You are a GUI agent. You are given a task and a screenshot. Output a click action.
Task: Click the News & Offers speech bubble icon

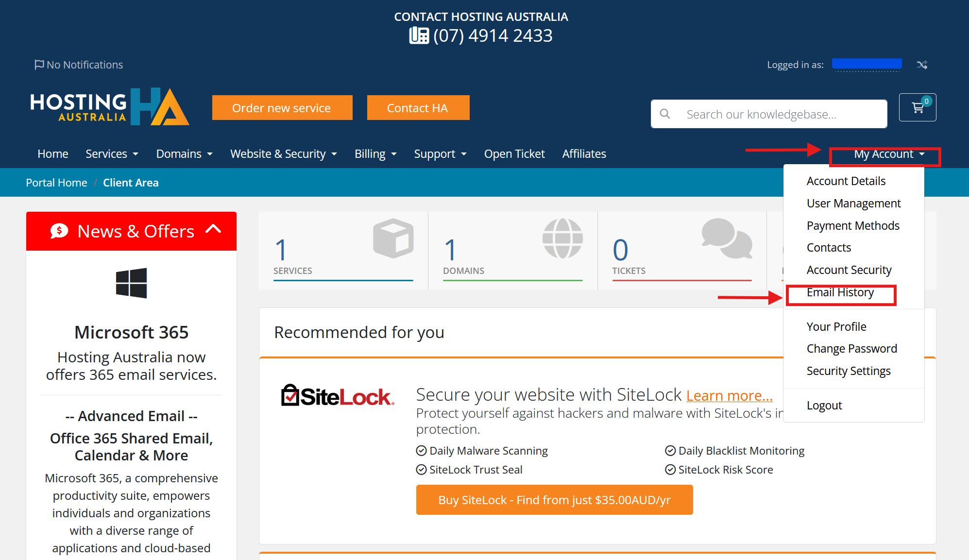[x=59, y=231]
